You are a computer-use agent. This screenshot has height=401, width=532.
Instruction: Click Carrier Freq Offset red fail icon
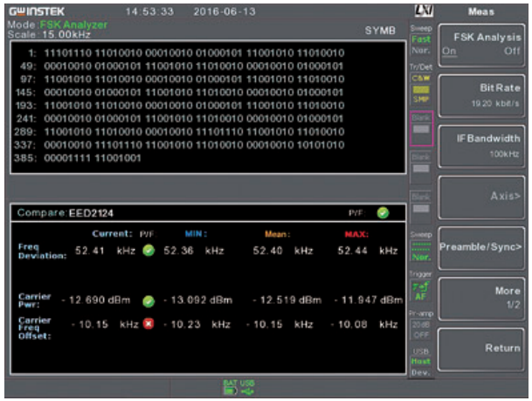[x=149, y=324]
